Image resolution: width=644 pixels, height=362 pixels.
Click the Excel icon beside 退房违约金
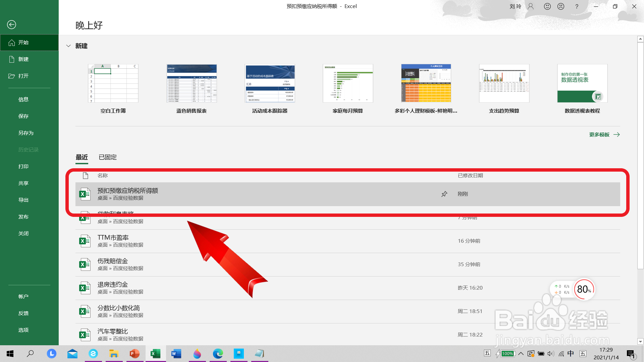pos(85,288)
